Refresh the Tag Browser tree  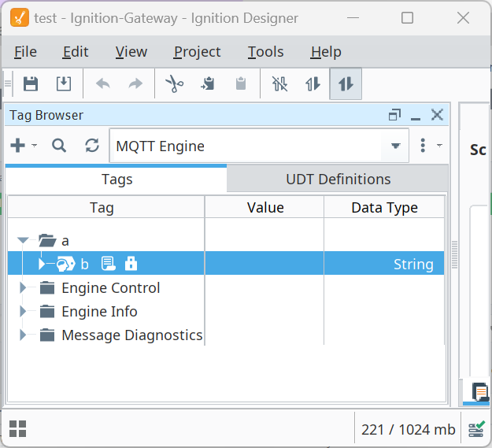click(x=92, y=146)
